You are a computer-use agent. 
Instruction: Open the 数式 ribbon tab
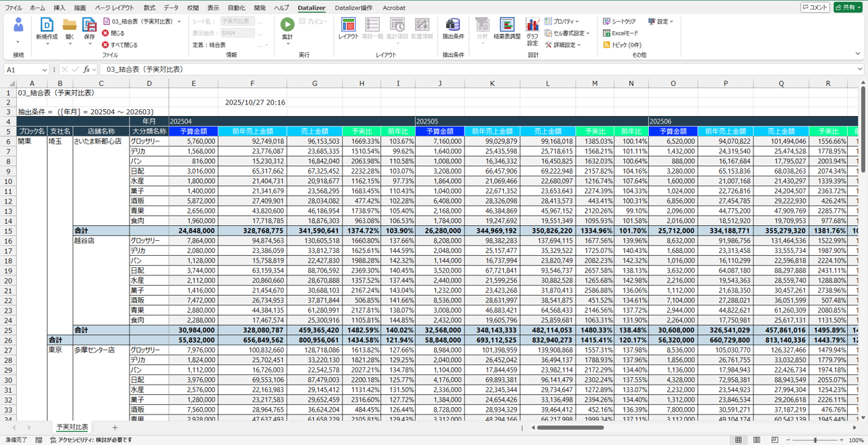(149, 8)
